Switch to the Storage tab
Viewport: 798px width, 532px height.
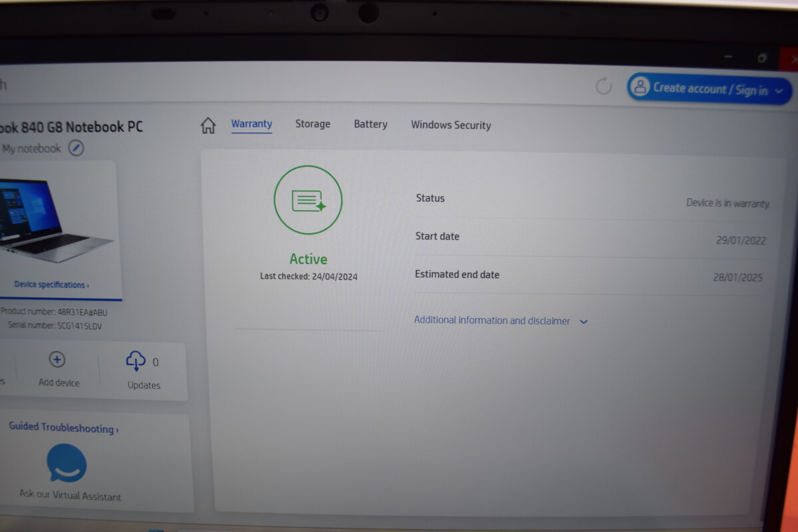[x=313, y=124]
